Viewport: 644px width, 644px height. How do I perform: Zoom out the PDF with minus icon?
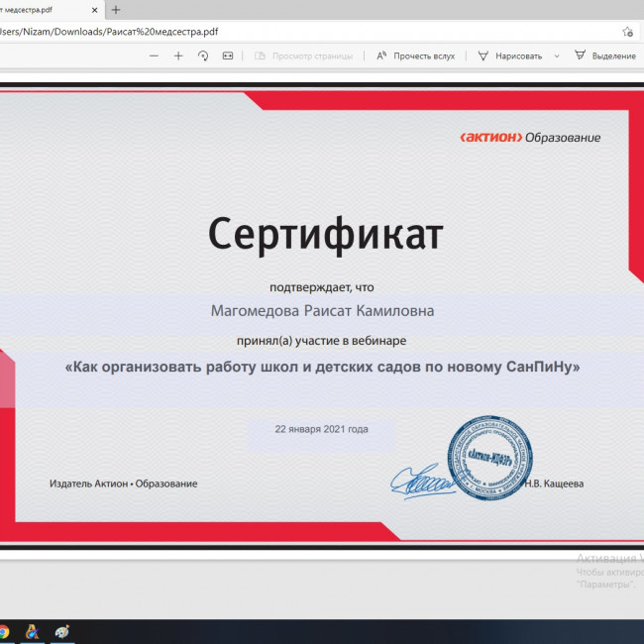coord(154,55)
